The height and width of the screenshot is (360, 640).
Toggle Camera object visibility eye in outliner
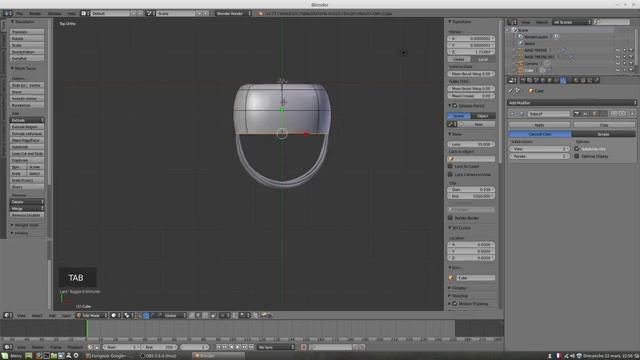[618, 64]
